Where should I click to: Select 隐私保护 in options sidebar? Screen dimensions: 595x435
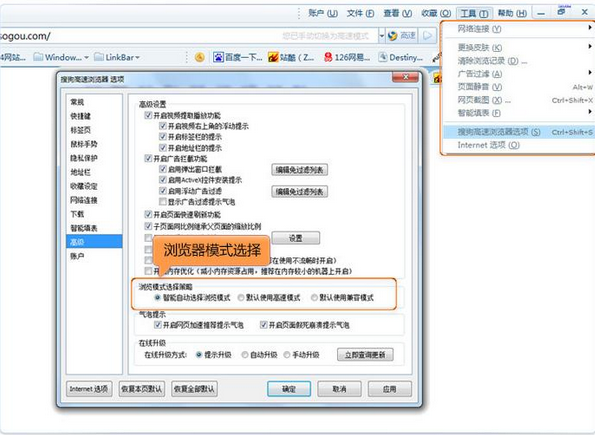coord(84,158)
